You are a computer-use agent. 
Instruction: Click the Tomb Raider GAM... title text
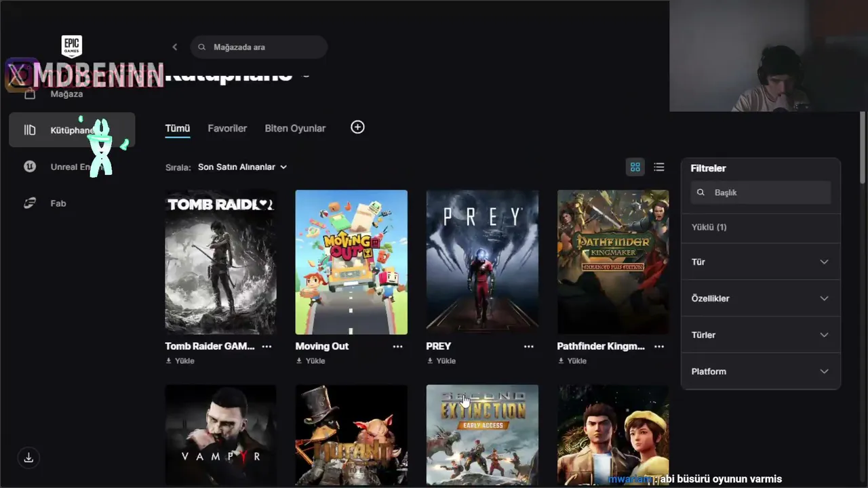210,346
